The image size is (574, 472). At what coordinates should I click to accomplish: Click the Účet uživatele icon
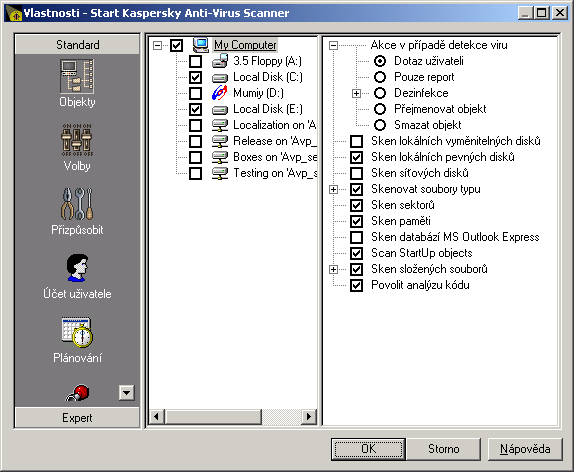[77, 268]
